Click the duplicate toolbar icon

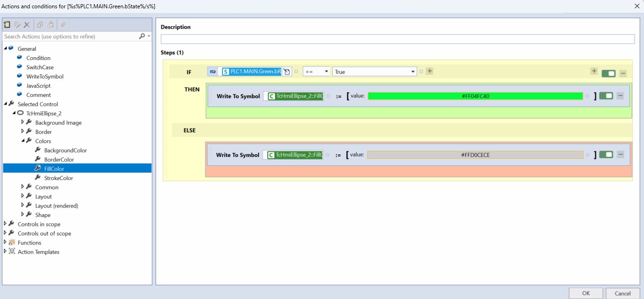(63, 25)
